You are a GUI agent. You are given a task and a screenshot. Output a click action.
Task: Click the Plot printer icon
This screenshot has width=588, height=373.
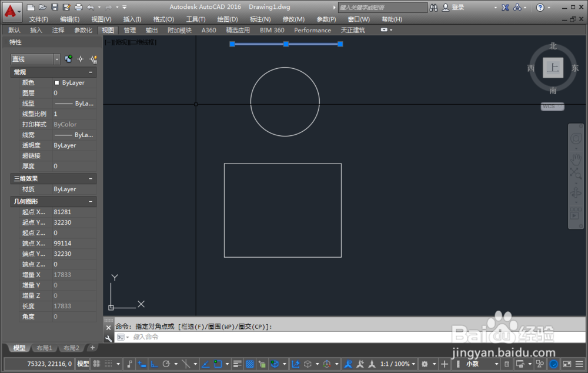point(78,7)
